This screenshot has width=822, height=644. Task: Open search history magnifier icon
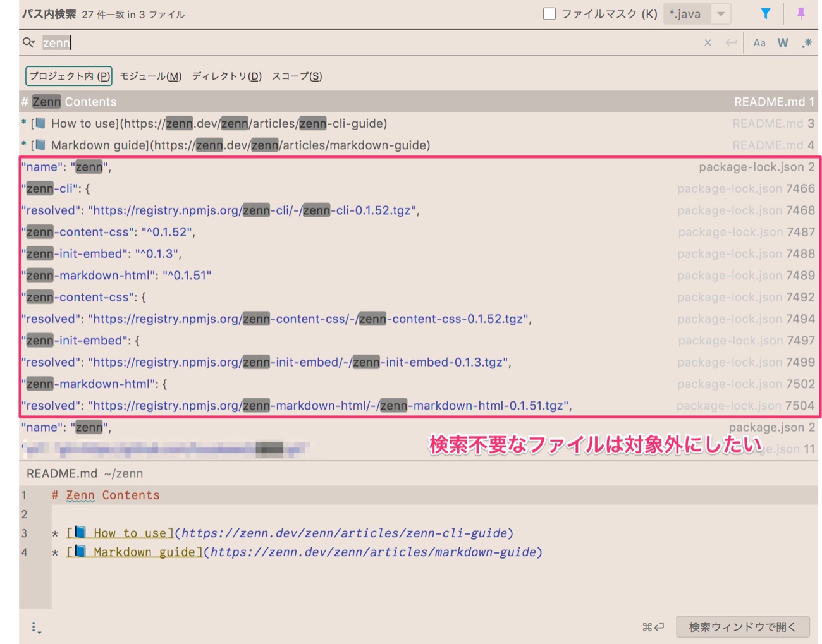click(29, 42)
